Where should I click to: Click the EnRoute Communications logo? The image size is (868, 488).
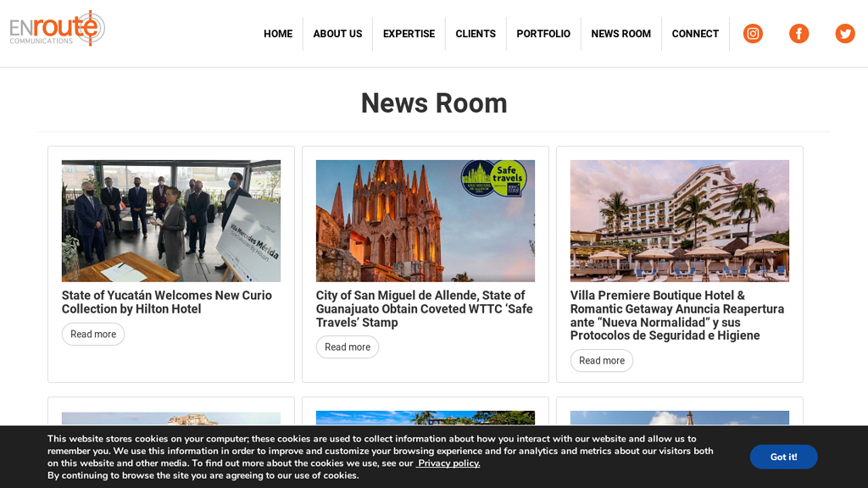58,29
